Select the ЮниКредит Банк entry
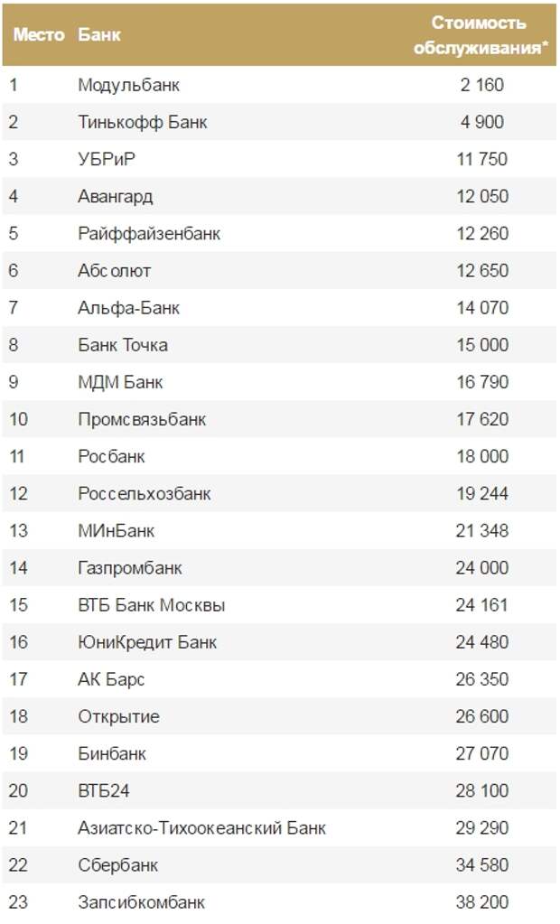The height and width of the screenshot is (924, 560). [x=147, y=641]
